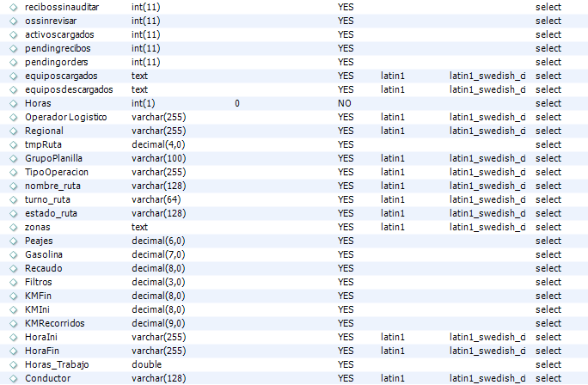Click the varchar(64) type of turno_ruta

(156, 200)
